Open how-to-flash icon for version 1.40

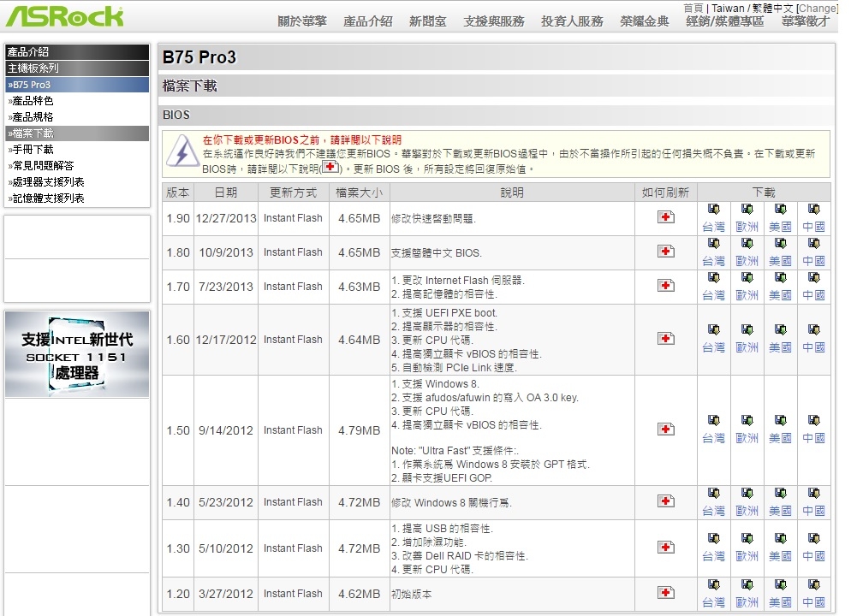(x=666, y=500)
